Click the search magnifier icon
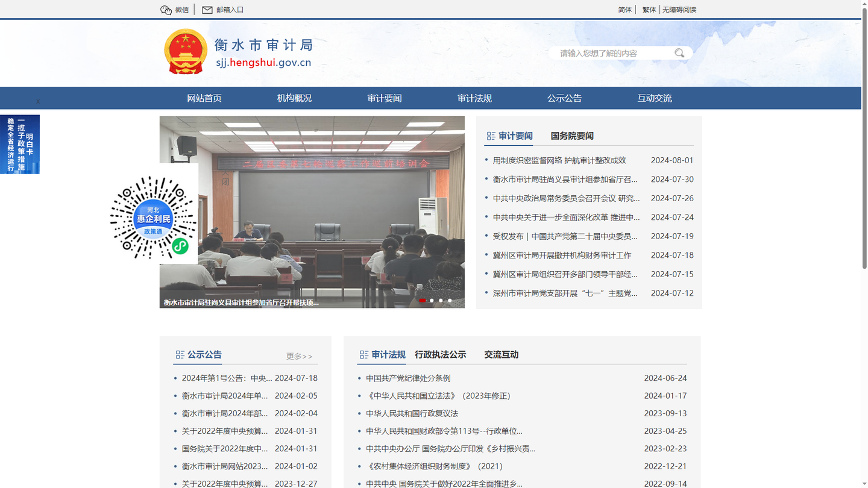The height and width of the screenshot is (488, 868). click(679, 53)
